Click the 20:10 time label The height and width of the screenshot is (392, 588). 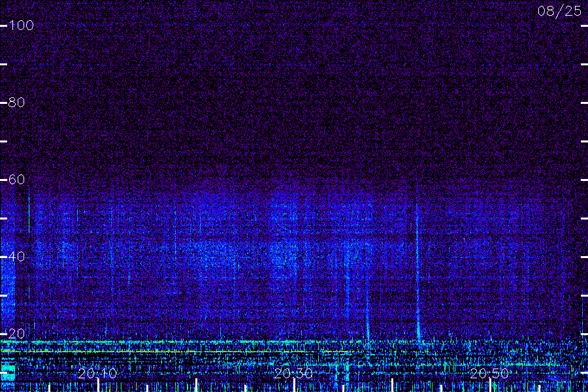(97, 374)
